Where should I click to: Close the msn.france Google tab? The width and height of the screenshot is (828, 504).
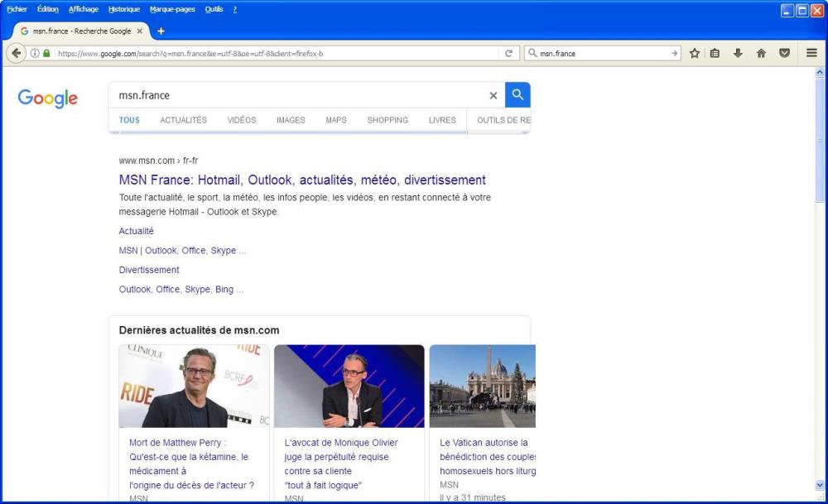(140, 31)
